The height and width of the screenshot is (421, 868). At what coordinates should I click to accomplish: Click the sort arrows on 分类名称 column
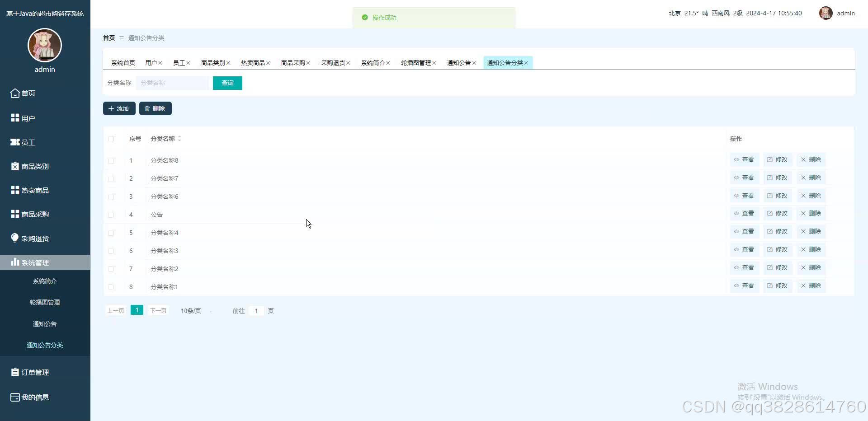[x=179, y=139]
